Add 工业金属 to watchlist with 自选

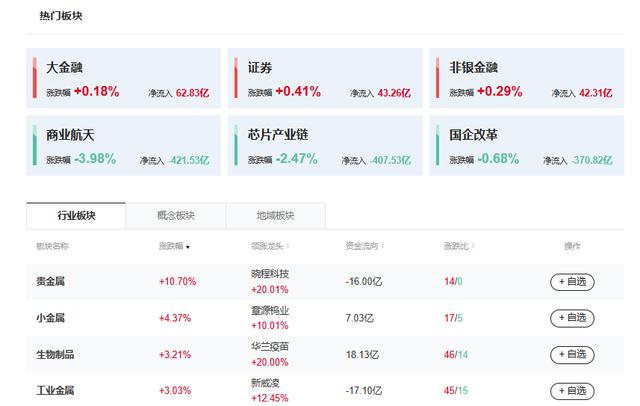572,391
